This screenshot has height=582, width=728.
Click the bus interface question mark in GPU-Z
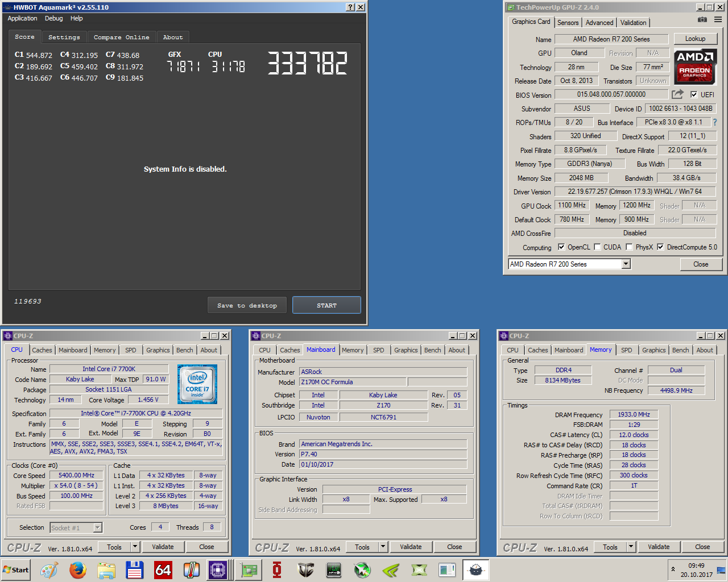click(715, 122)
